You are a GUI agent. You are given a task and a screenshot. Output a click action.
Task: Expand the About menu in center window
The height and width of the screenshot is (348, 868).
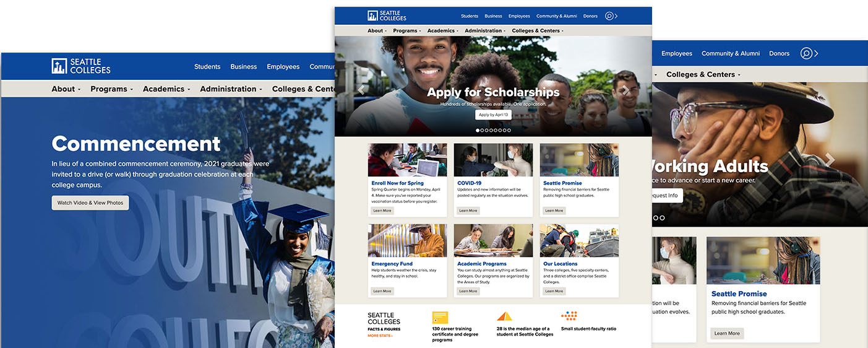pos(377,30)
